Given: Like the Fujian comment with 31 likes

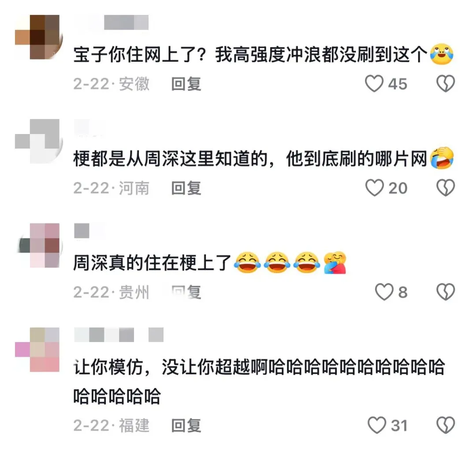Looking at the screenshot, I should pyautogui.click(x=377, y=425).
